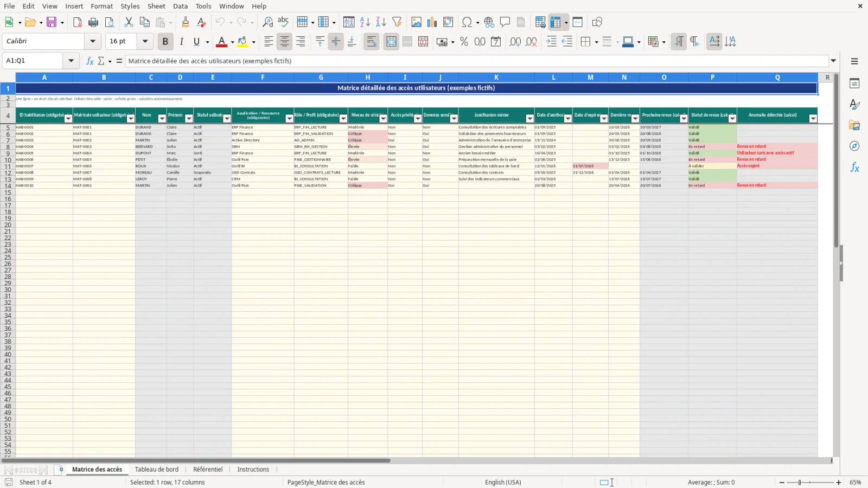This screenshot has height=488, width=868.
Task: Format selection as percent
Action: [x=464, y=41]
